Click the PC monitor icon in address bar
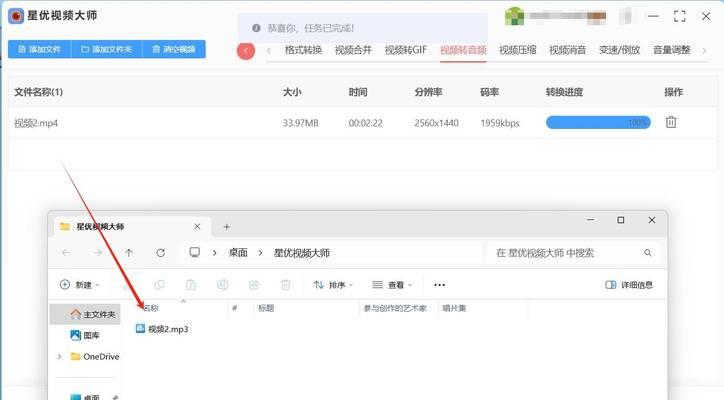724x400 pixels. (195, 252)
